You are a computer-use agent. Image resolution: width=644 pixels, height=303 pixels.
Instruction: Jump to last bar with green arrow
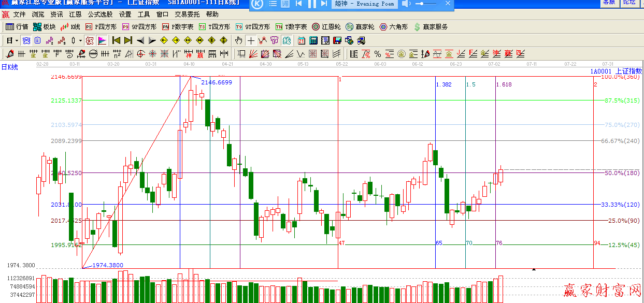(x=128, y=40)
